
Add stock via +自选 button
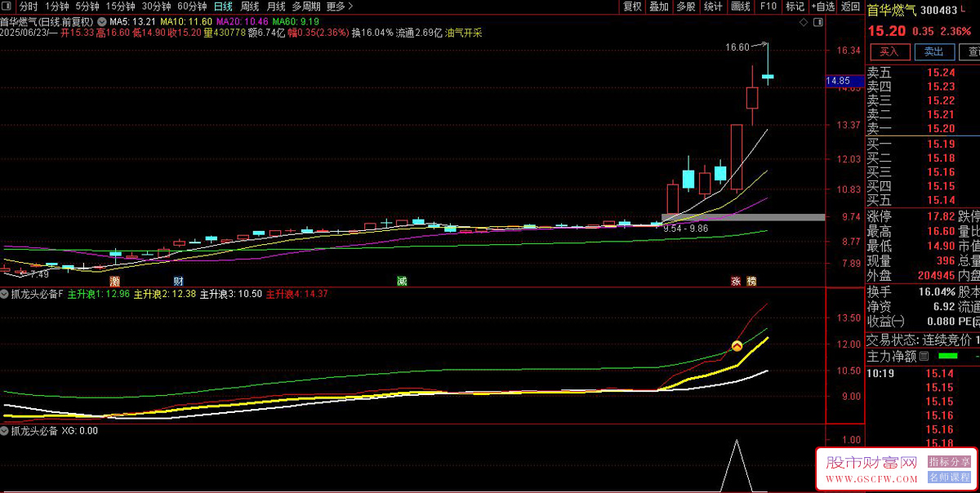[823, 6]
